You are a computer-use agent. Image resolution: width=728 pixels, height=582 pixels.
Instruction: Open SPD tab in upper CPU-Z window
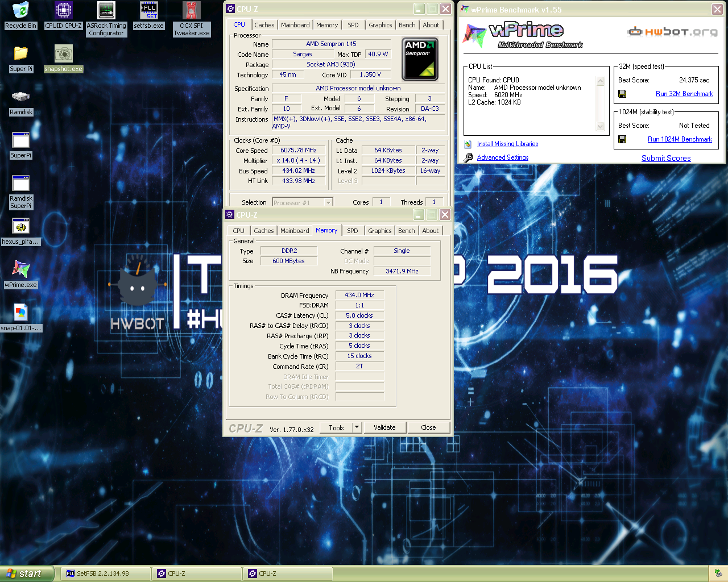[x=353, y=25]
